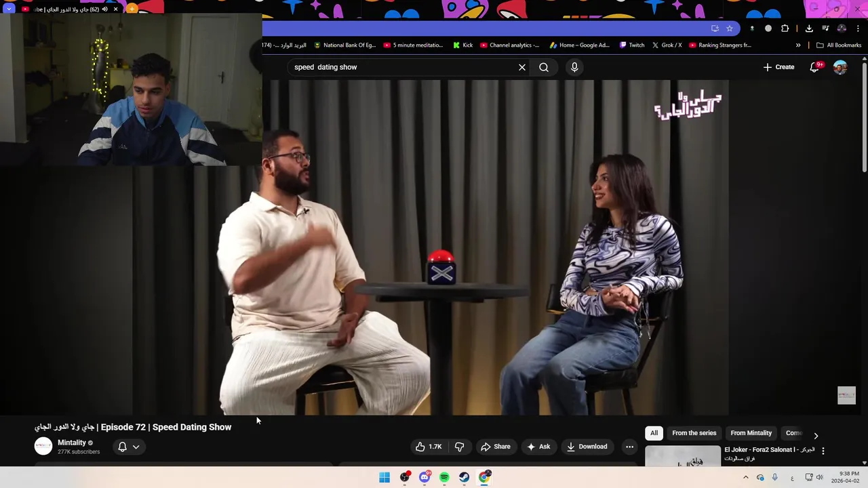Image resolution: width=868 pixels, height=488 pixels.
Task: Open the Chrome profile avatar
Action: (x=842, y=28)
